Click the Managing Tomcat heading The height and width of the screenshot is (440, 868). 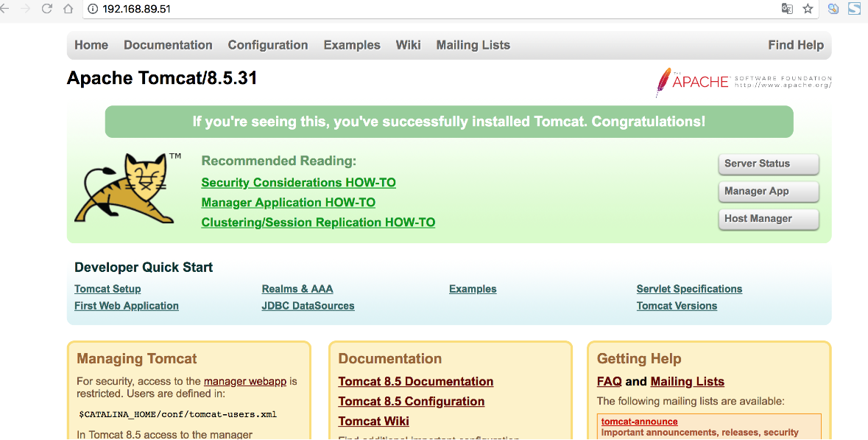pyautogui.click(x=137, y=358)
